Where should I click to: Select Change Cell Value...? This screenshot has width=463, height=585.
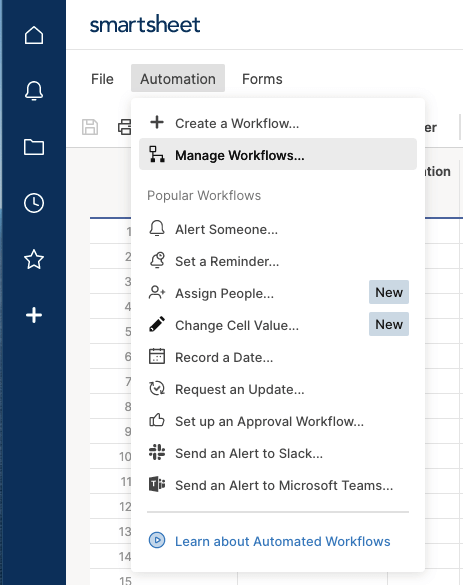click(x=278, y=325)
